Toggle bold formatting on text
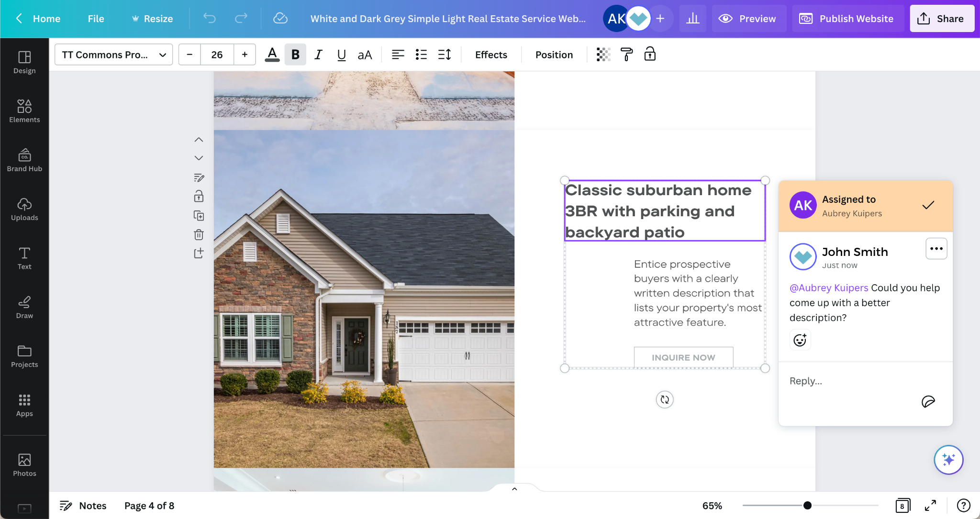This screenshot has width=980, height=519. [295, 55]
